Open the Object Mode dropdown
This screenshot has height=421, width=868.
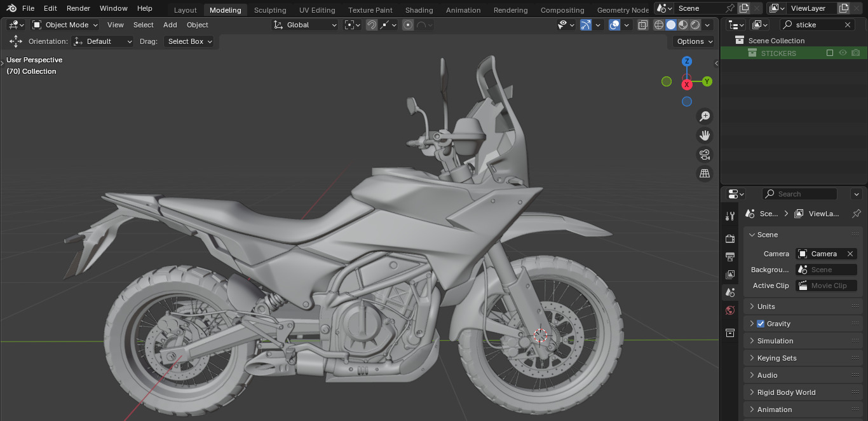tap(65, 25)
